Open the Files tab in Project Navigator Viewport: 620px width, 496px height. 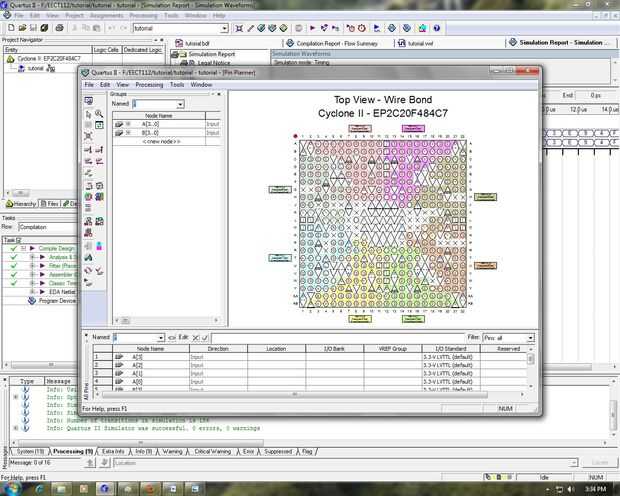(50, 204)
